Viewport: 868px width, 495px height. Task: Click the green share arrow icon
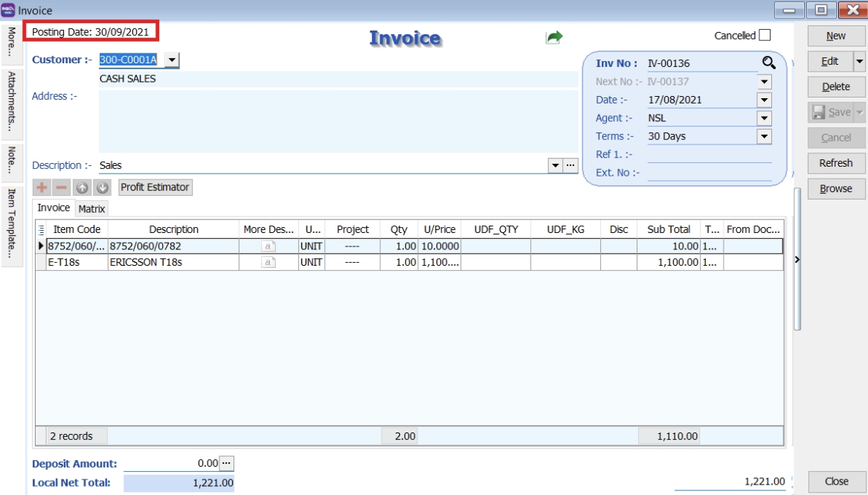(554, 37)
